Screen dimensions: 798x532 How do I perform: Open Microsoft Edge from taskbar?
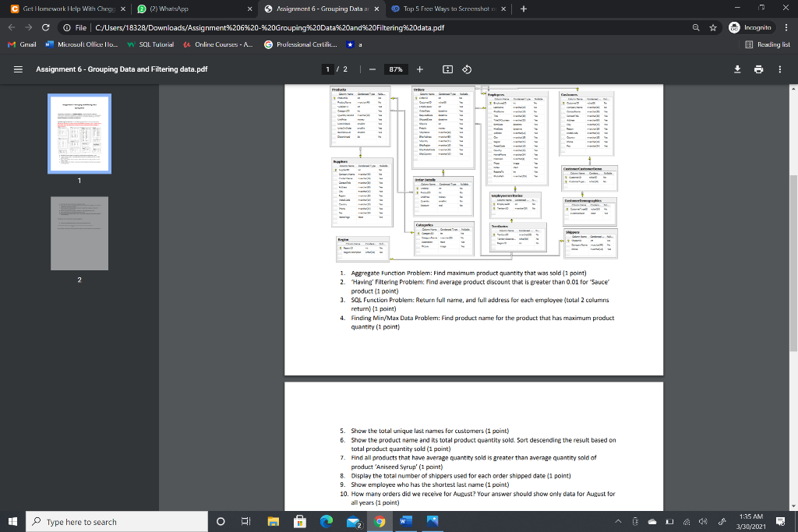[x=327, y=521]
